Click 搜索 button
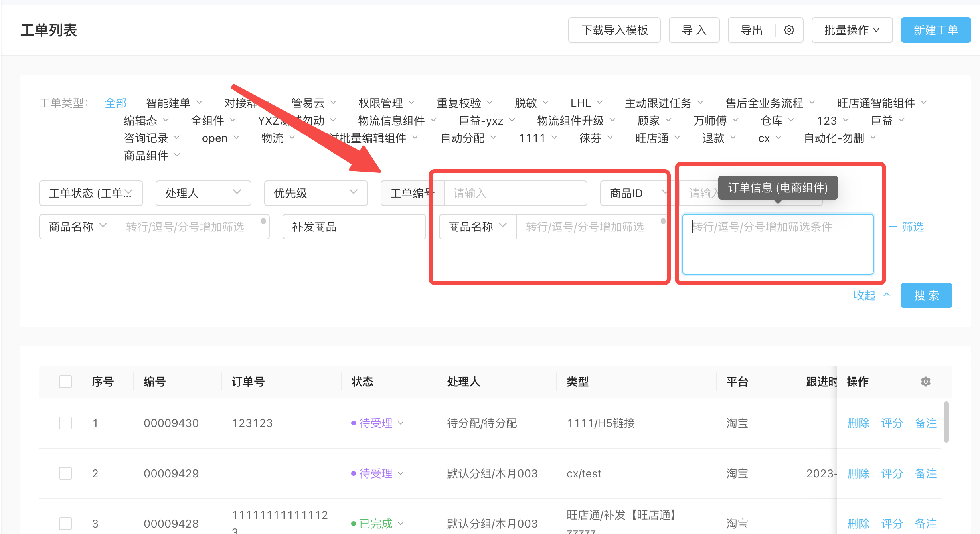 (x=926, y=295)
